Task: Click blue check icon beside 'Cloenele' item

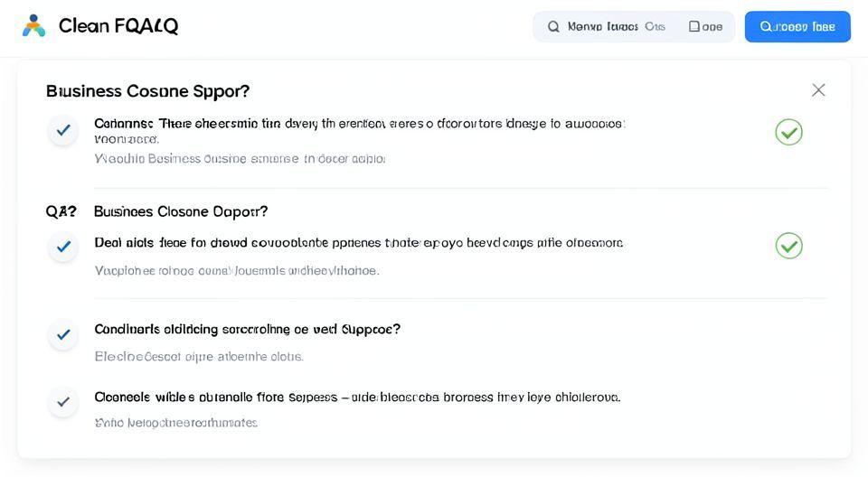Action: 63,401
